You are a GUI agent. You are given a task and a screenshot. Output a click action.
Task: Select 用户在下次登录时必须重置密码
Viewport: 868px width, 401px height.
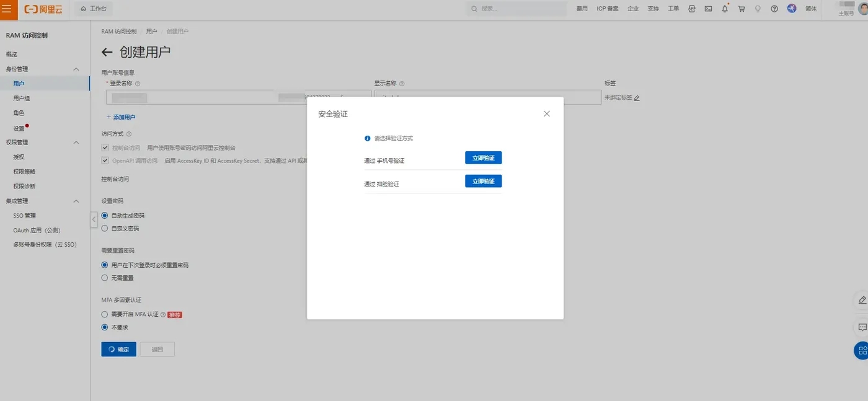[104, 265]
